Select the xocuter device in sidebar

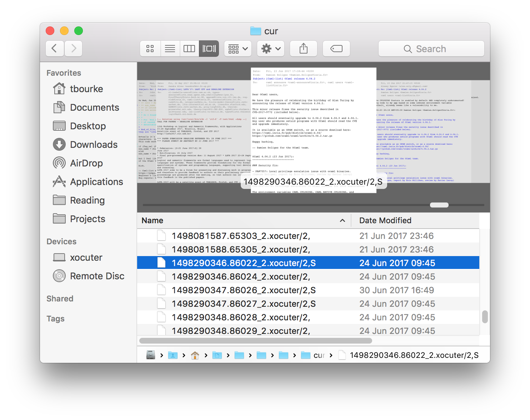tap(77, 257)
